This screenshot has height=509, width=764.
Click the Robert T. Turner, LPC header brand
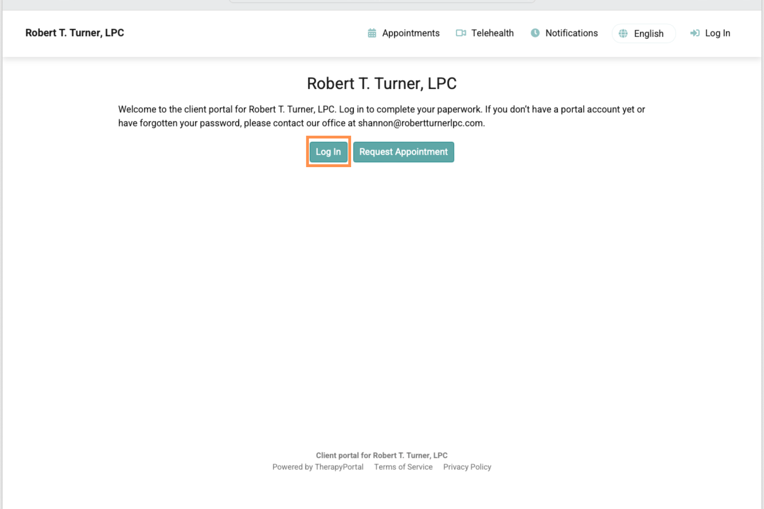tap(75, 33)
